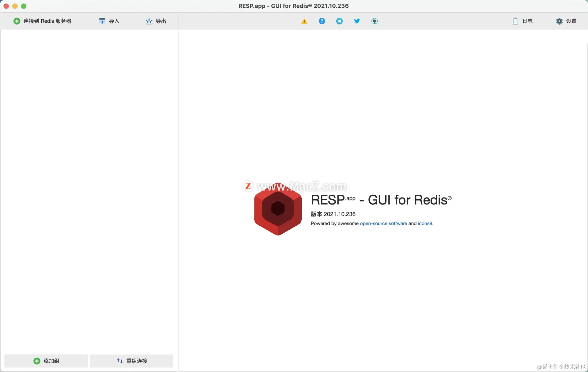Click the Import (导入) toolbar icon
The height and width of the screenshot is (372, 588).
[102, 21]
